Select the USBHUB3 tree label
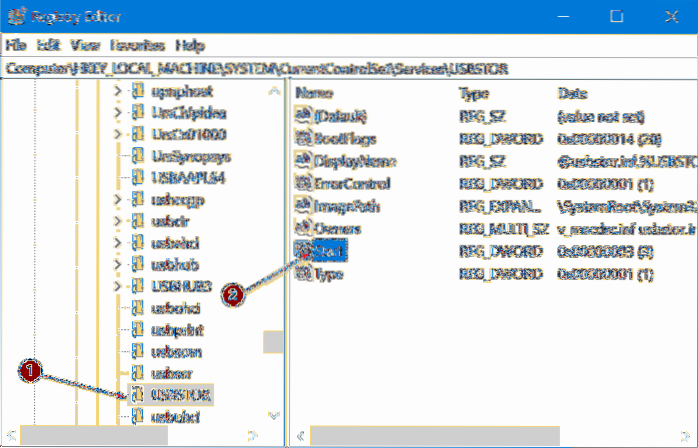Viewport: 698px width, 448px height. [181, 286]
